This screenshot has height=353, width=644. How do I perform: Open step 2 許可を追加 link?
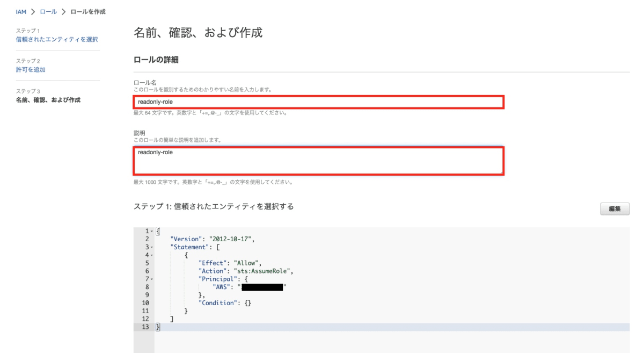point(31,69)
